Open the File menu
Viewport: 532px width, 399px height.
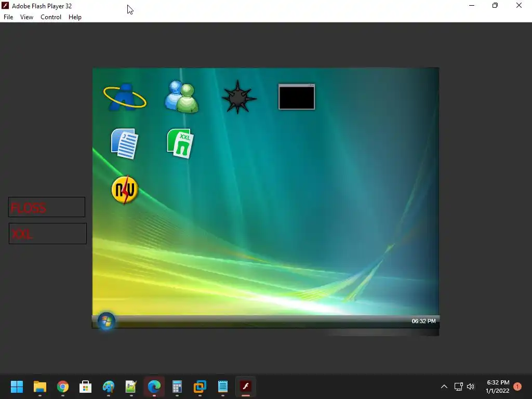(8, 17)
